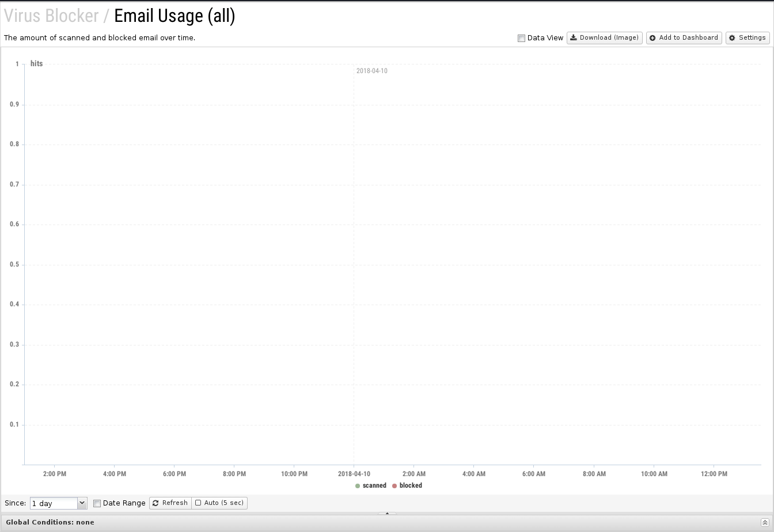The image size is (774, 532).
Task: Click the download icon for the chart image
Action: [574, 38]
